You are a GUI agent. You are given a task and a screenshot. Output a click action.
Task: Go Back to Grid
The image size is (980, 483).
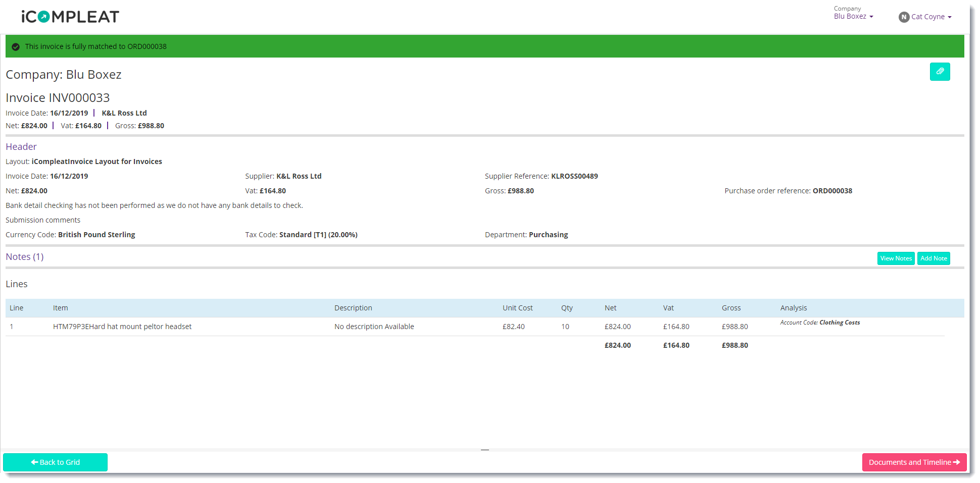click(x=55, y=462)
